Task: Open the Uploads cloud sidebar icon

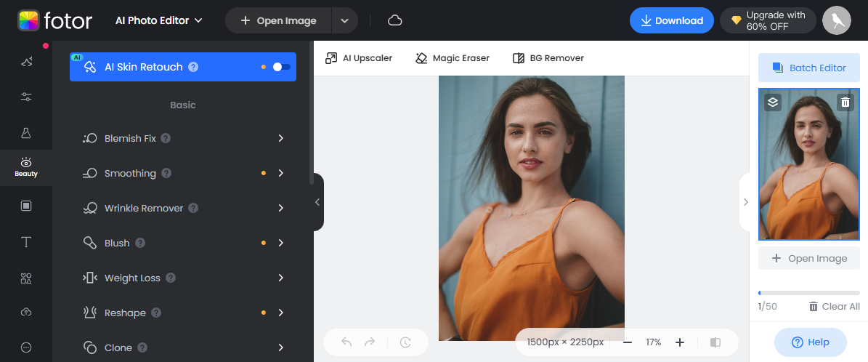Action: (x=26, y=312)
